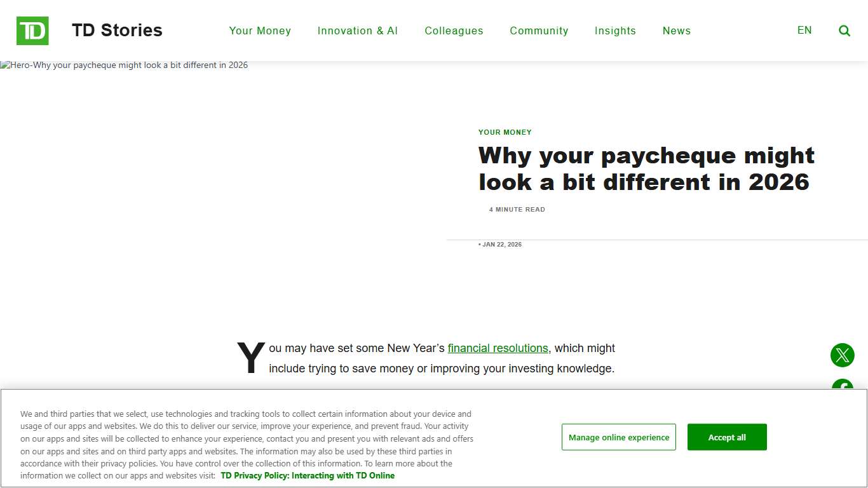Select the News menu item
The height and width of the screenshot is (488, 868).
[676, 30]
